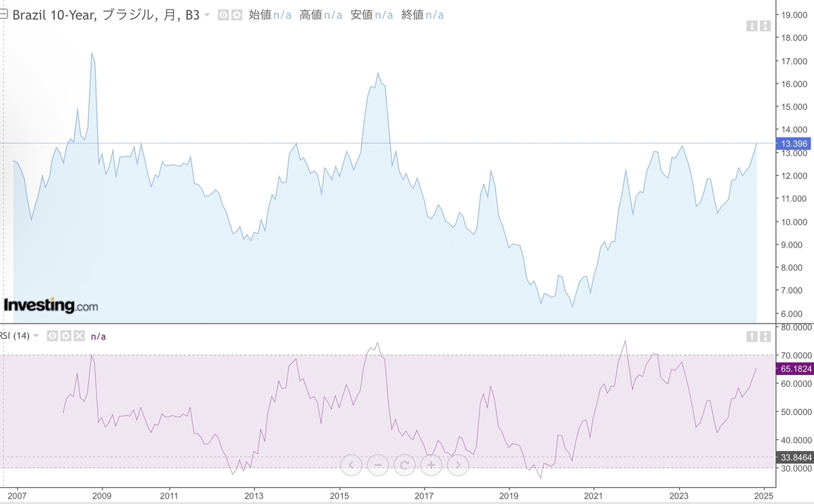Expand the Brazil 10-Year legend dropdown arrow
The height and width of the screenshot is (504, 814).
click(208, 14)
